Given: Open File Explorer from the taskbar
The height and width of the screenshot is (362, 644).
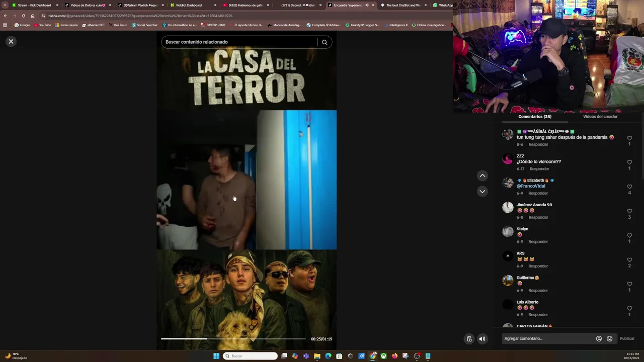Looking at the screenshot, I should tap(317, 356).
